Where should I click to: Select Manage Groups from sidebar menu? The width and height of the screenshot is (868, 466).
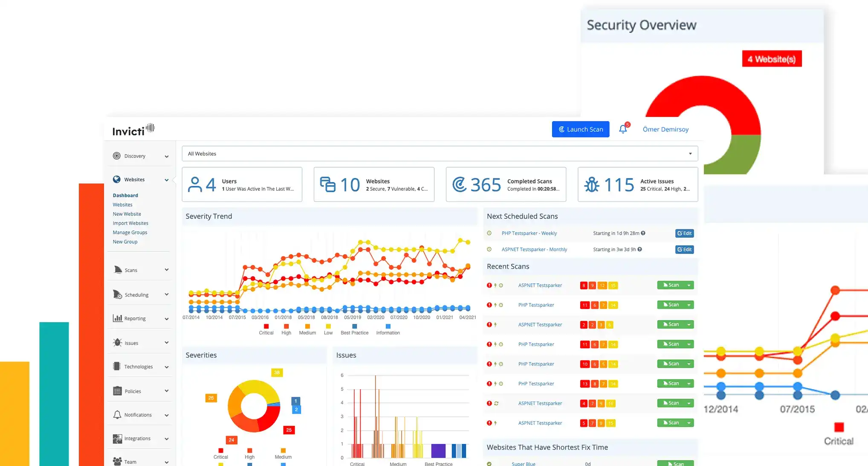click(130, 232)
